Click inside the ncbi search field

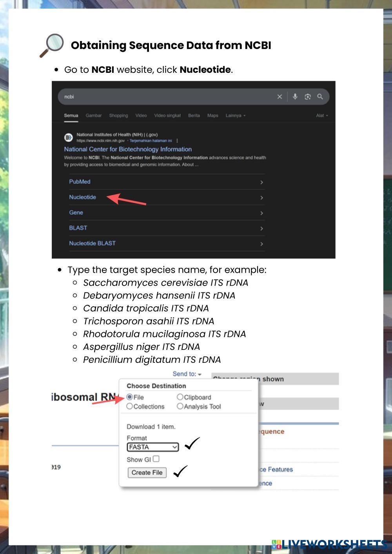pos(165,97)
